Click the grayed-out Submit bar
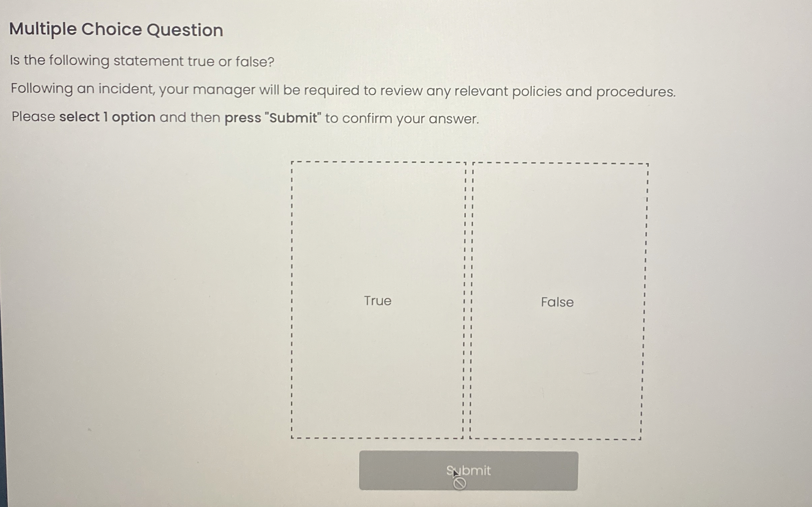812x507 pixels. pos(468,472)
